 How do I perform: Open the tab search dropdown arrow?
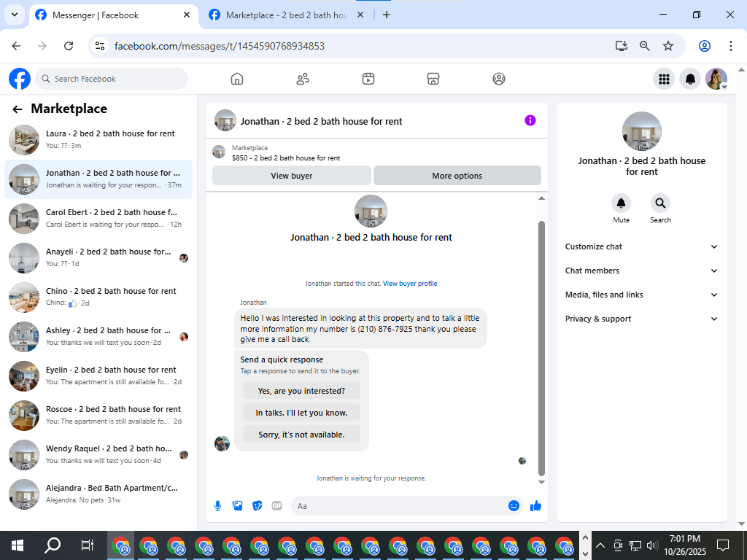click(15, 15)
